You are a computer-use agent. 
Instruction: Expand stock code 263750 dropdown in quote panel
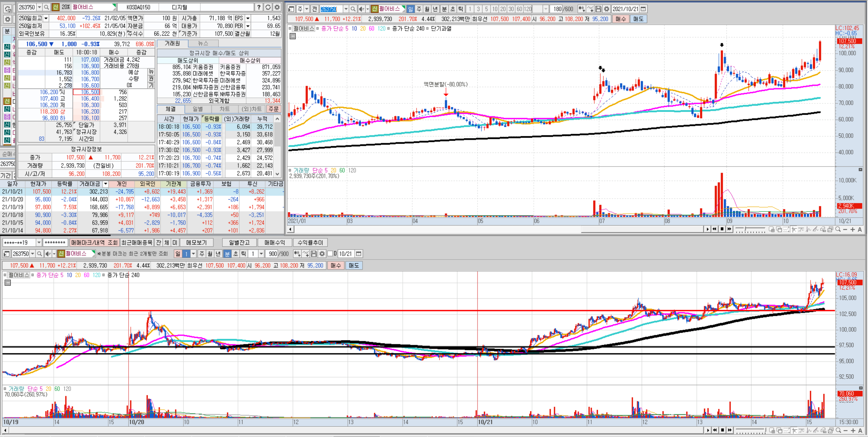point(39,7)
